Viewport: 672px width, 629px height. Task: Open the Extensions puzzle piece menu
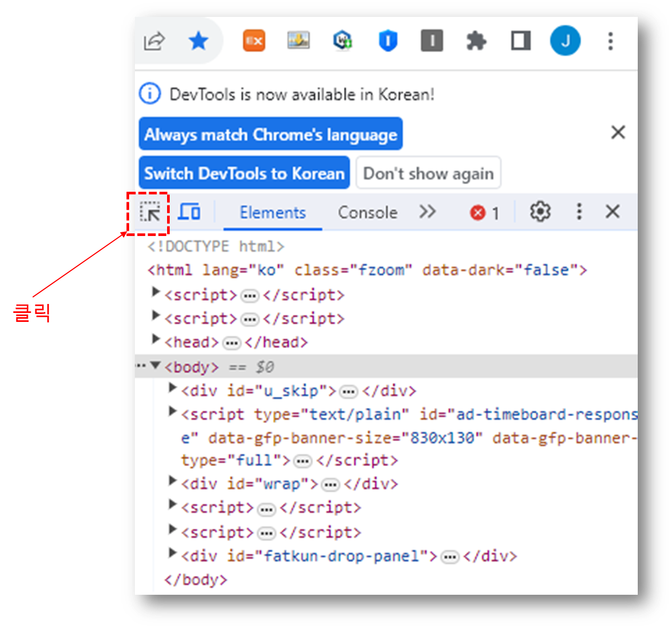[x=476, y=41]
